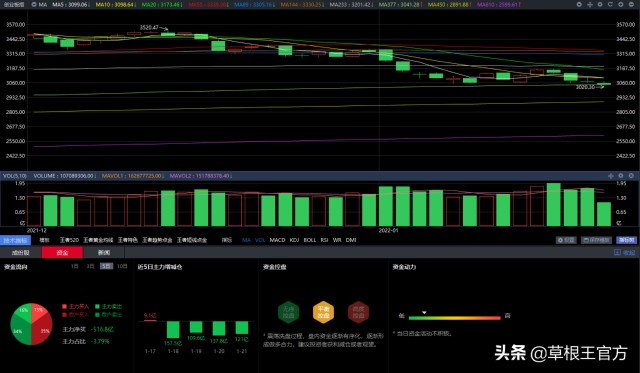Click the 1-21 green net-reduction bar
This screenshot has height=373, width=640.
(242, 328)
